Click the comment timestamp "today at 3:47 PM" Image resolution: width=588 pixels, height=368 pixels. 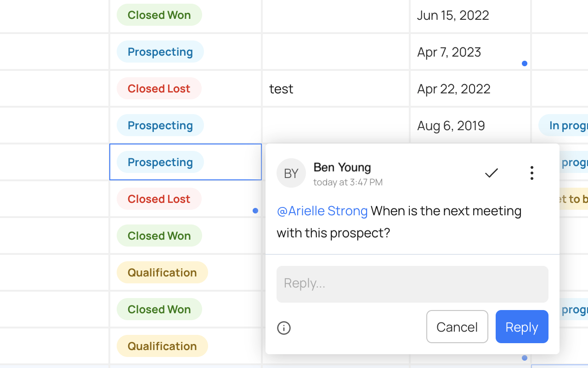[348, 182]
